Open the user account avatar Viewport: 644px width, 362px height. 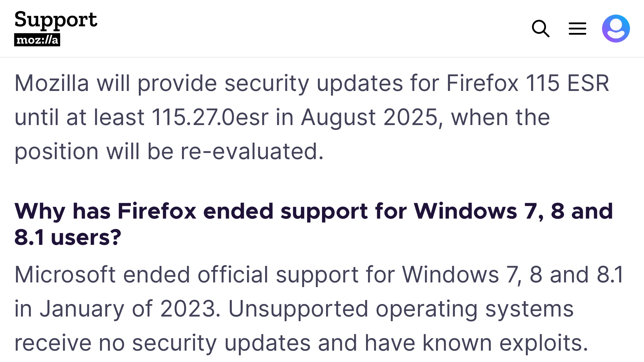(x=616, y=29)
